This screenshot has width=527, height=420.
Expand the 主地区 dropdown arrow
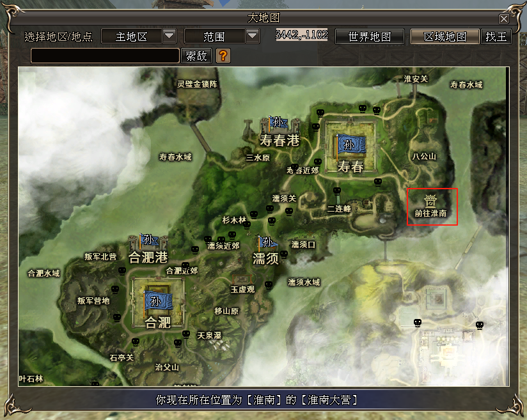click(169, 36)
